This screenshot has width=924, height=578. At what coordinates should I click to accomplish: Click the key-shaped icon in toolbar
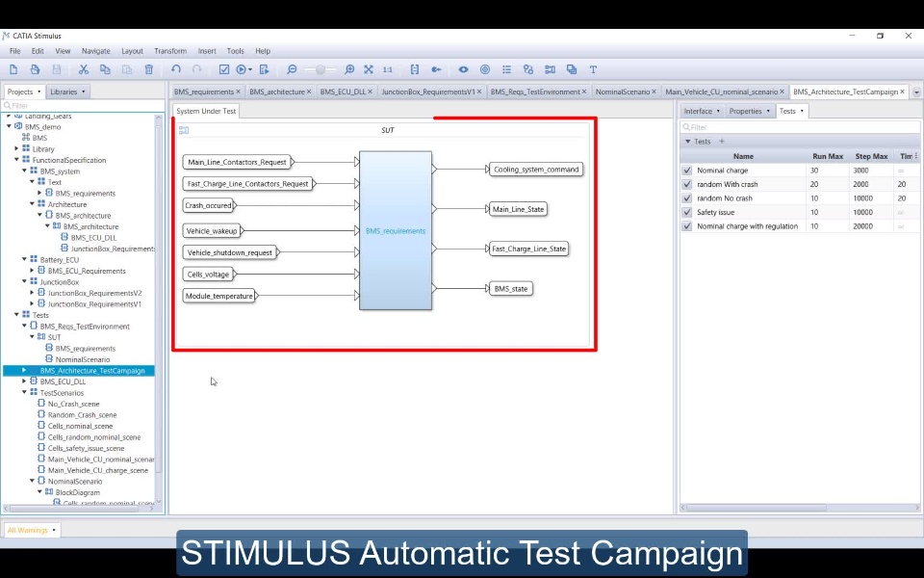436,69
